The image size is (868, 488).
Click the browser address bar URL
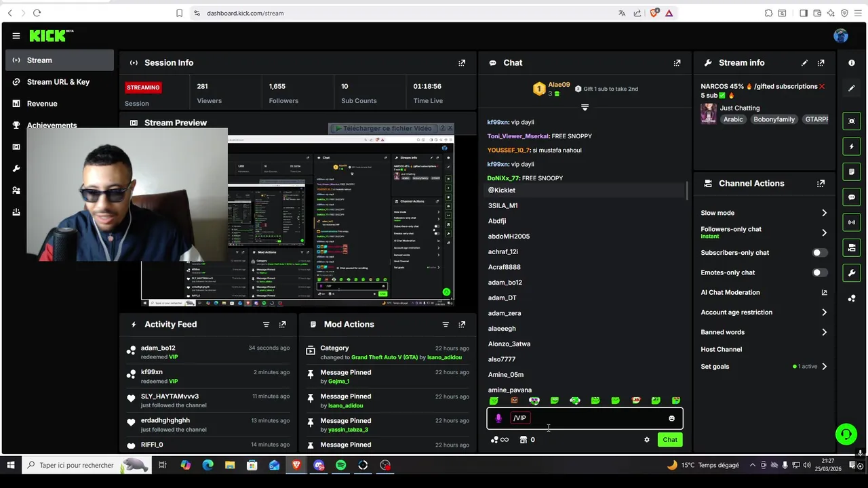coord(245,13)
